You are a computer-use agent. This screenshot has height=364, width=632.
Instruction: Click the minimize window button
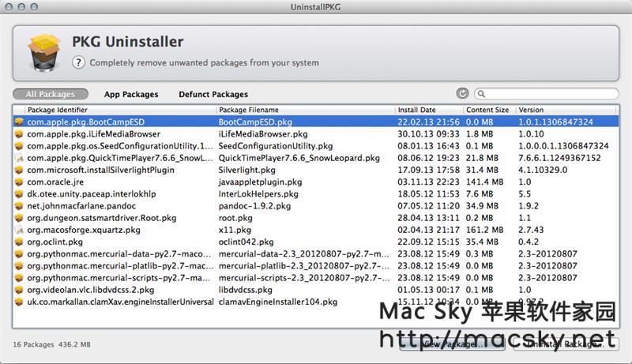(21, 7)
